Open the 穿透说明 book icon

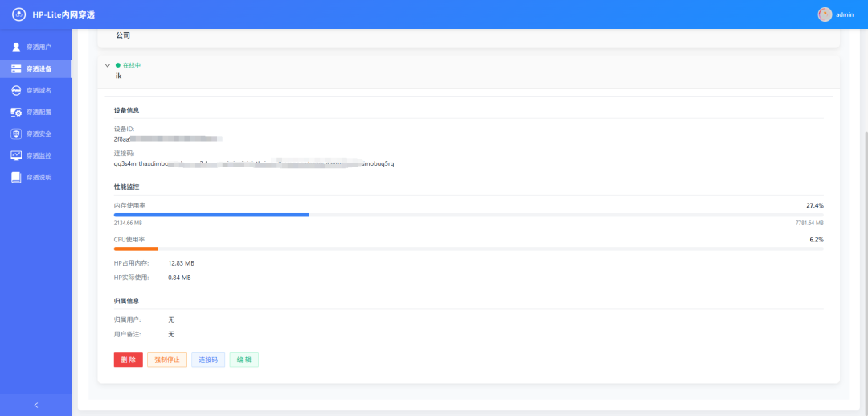(x=16, y=177)
